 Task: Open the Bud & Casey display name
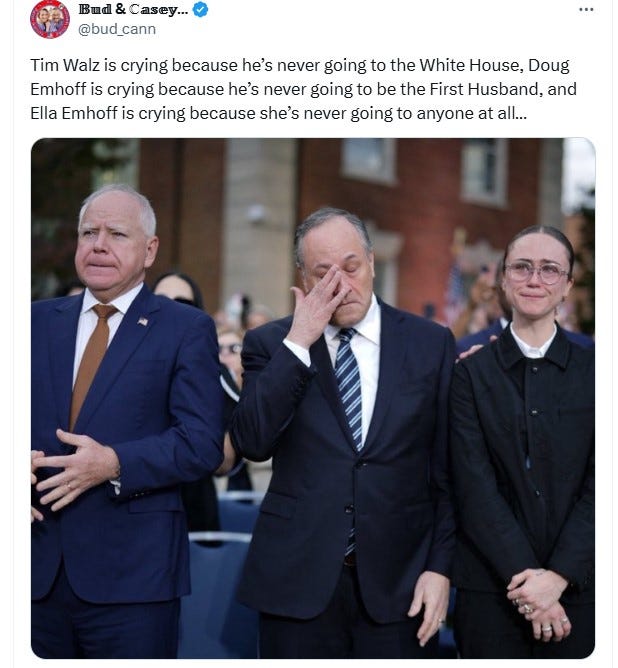click(133, 9)
